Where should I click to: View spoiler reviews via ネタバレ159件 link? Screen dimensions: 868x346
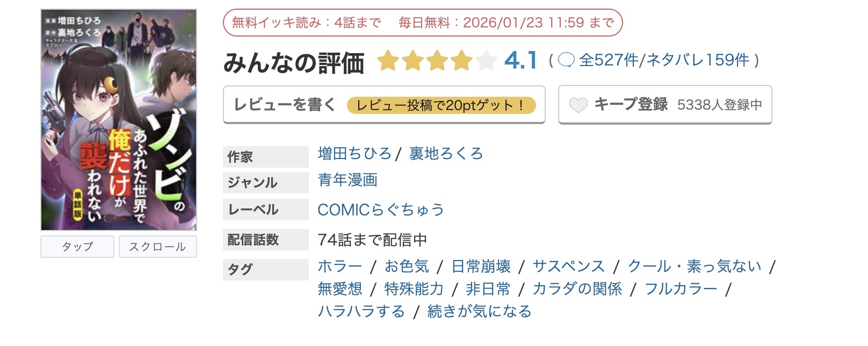coord(698,61)
